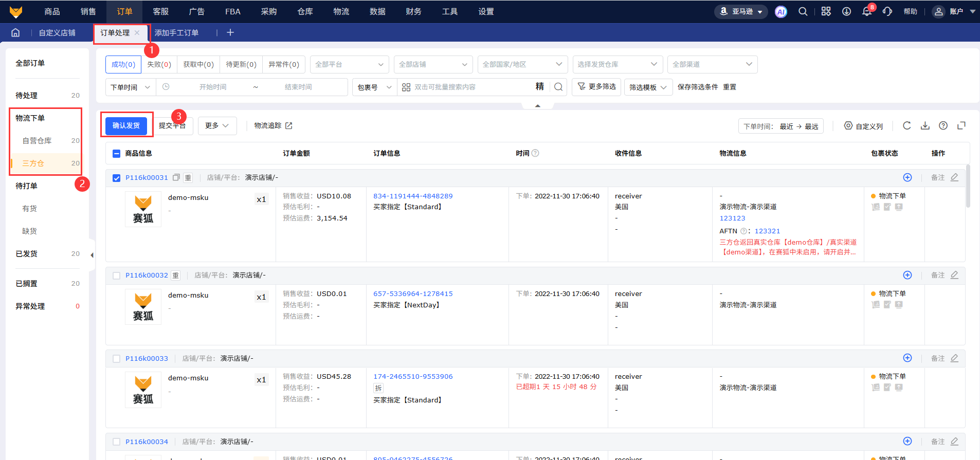The width and height of the screenshot is (980, 460).
Task: Open the 选择发货仓库 warehouse dropdown
Action: [617, 65]
